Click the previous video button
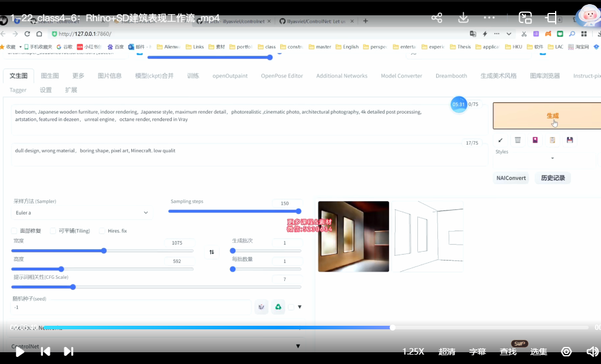The image size is (601, 364). (45, 352)
